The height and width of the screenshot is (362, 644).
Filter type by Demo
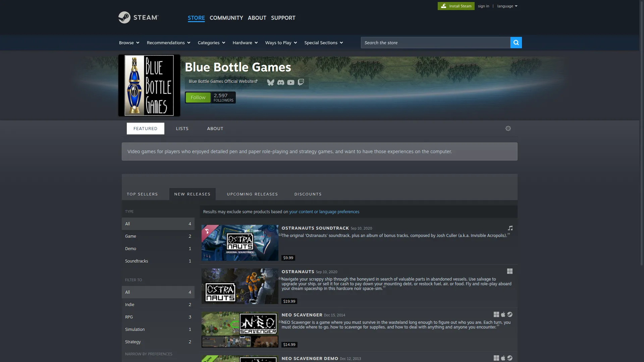coord(158,249)
